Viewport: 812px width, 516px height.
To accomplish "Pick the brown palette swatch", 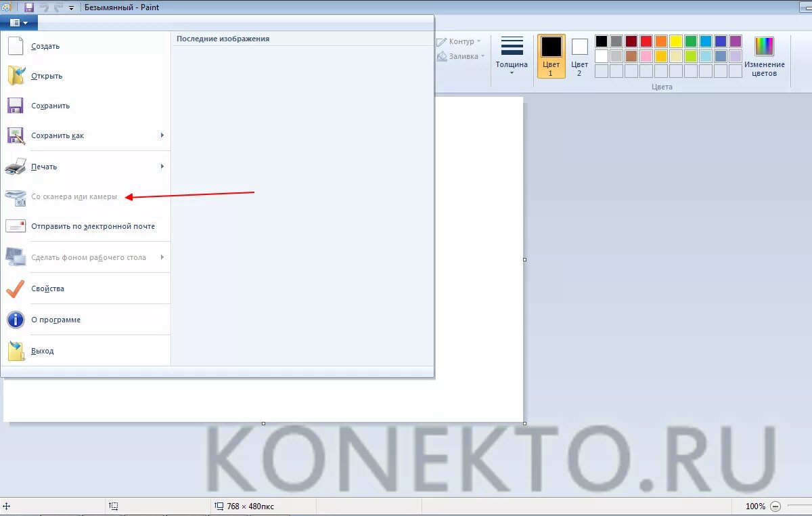I will 631,56.
